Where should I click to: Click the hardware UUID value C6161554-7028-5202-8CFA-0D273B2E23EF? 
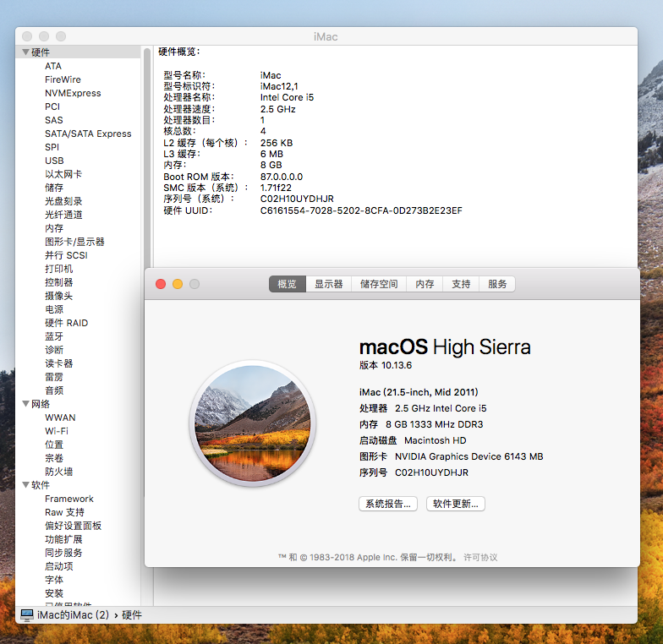[362, 210]
